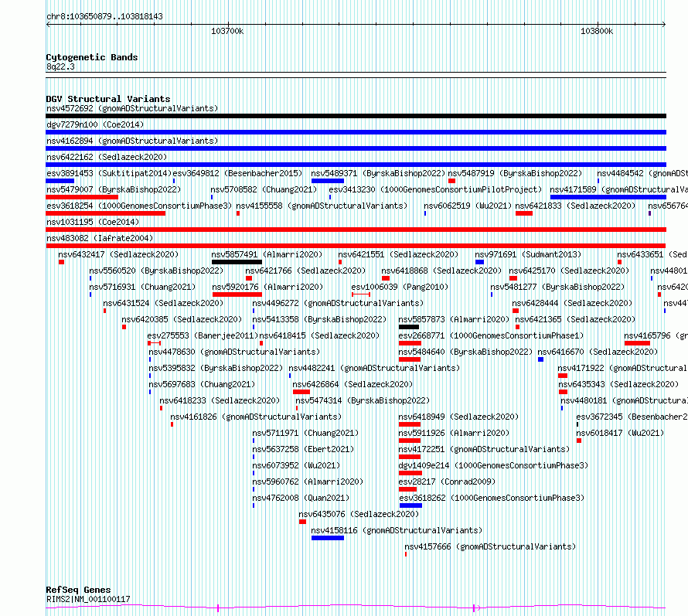Image resolution: width=688 pixels, height=616 pixels.
Task: Open esv2668771 1000GenomesConsortiumPhase1 label
Action: coord(491,335)
